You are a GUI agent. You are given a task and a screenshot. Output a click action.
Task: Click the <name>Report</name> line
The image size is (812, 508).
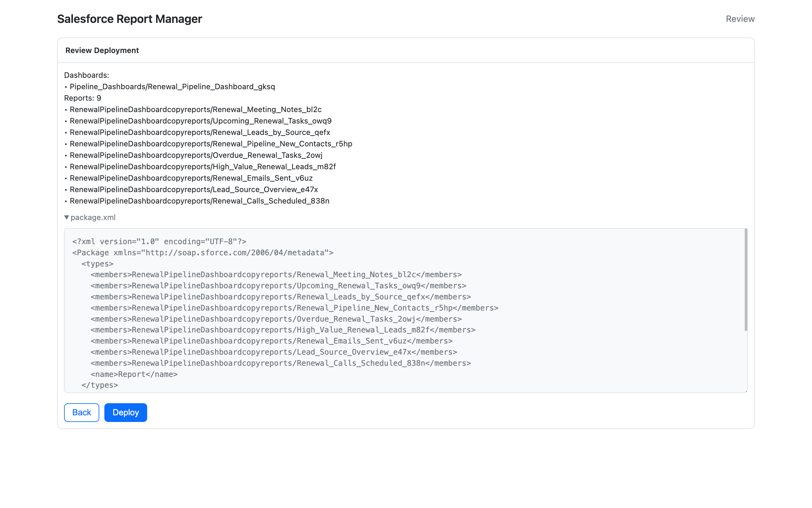[134, 374]
